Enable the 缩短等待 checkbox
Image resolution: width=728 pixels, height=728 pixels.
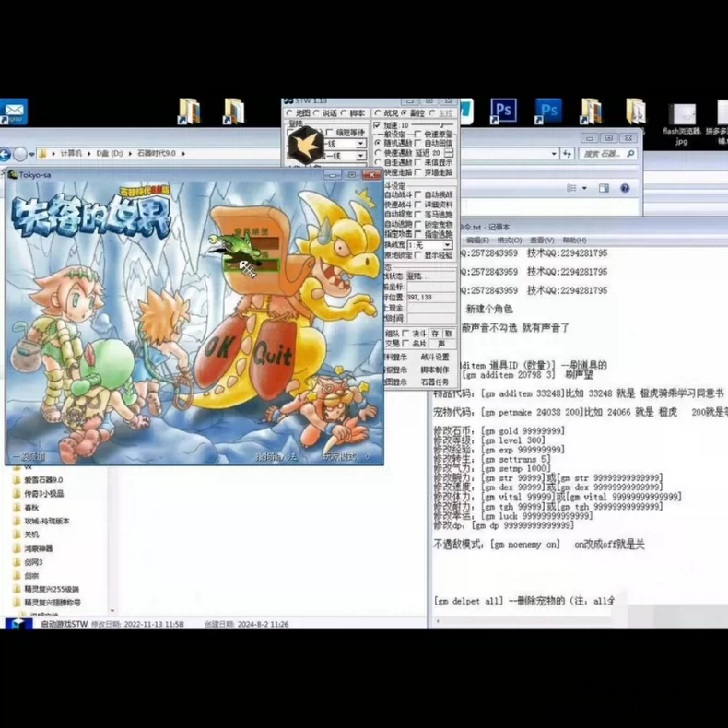330,133
